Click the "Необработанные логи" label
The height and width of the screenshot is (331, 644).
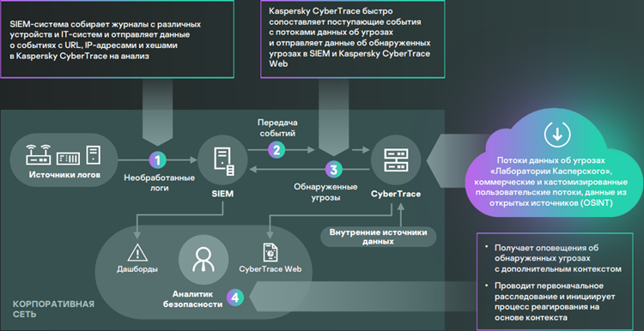click(x=160, y=184)
